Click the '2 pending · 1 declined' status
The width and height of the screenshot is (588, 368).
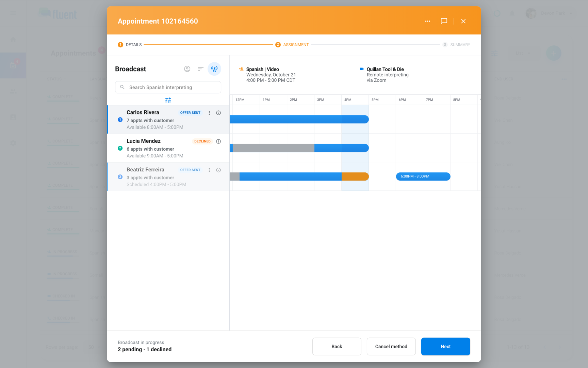pyautogui.click(x=145, y=350)
